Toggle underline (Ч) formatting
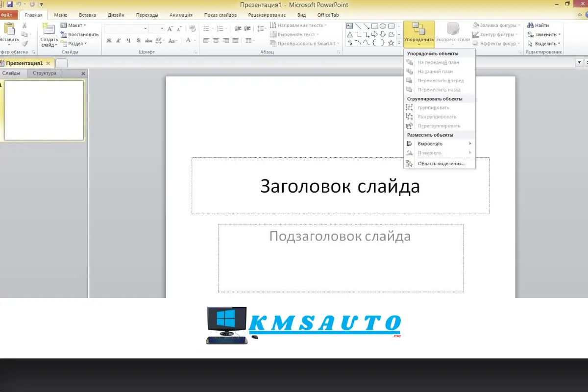 [x=128, y=41]
